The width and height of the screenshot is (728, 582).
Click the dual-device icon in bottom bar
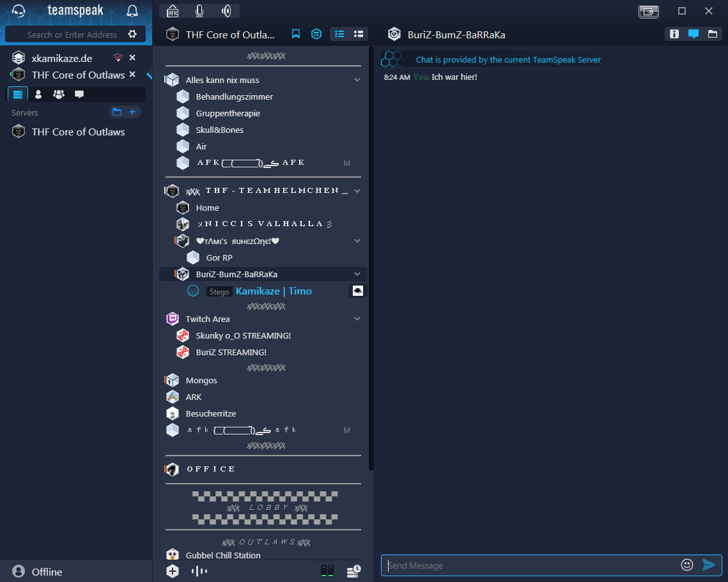(327, 571)
